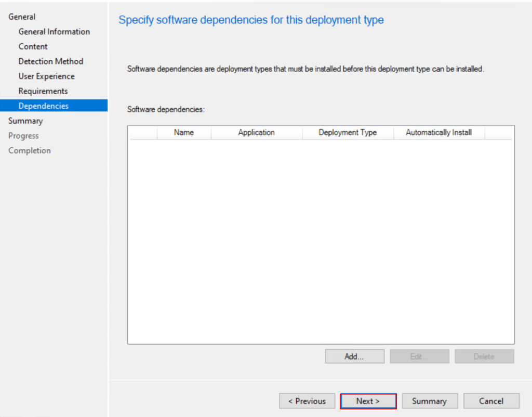Click the Next button
Viewport: 532px width, 417px height.
tap(368, 401)
